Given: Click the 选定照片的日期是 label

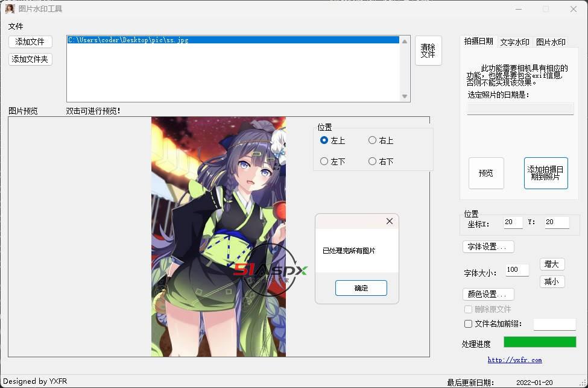Looking at the screenshot, I should click(498, 95).
